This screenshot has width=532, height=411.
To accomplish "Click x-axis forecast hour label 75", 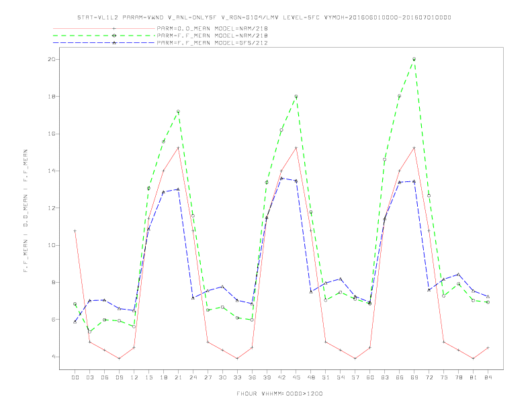I will 444,377.
